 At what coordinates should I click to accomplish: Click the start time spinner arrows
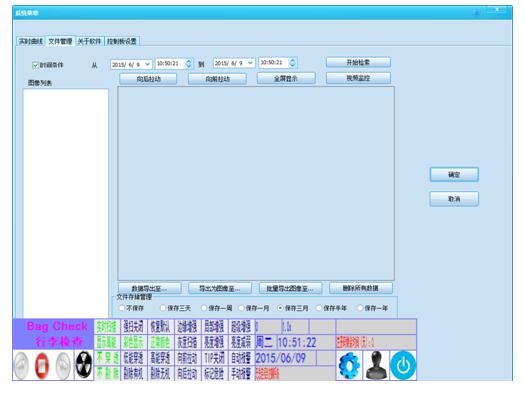[x=189, y=64]
